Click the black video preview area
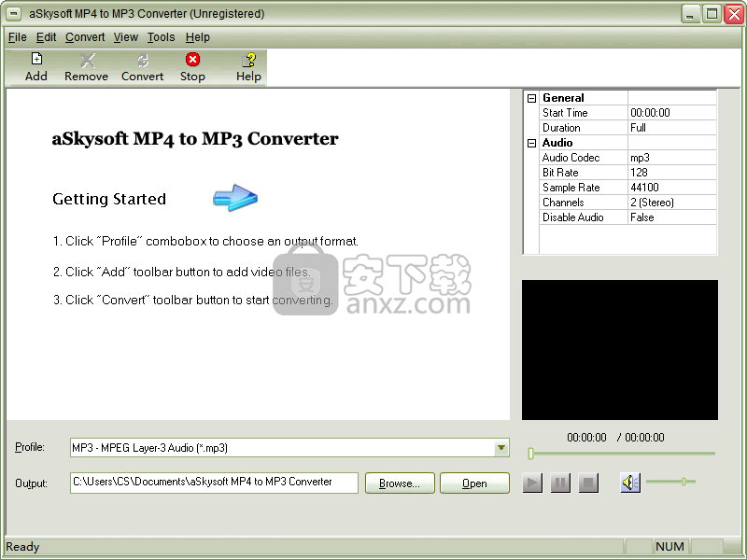 click(x=620, y=349)
